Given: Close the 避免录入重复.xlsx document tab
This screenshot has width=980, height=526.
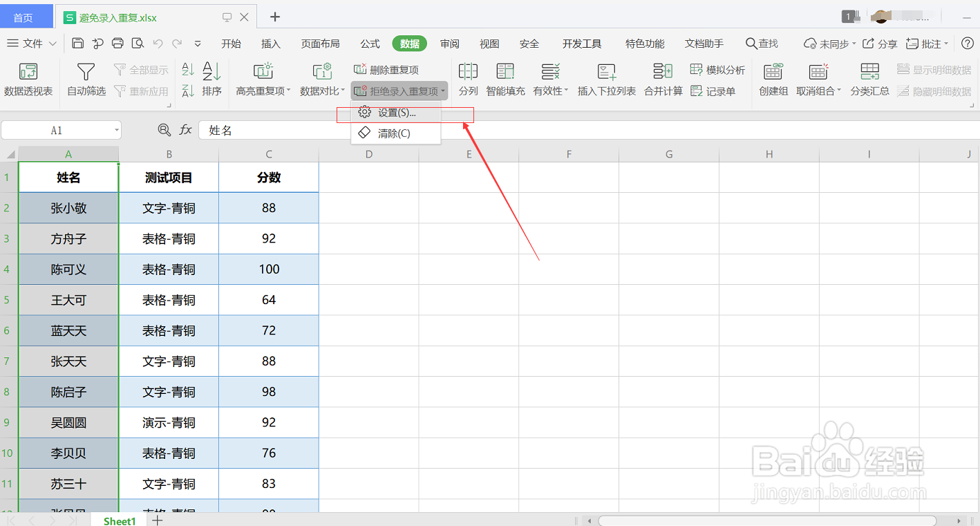Looking at the screenshot, I should click(244, 17).
